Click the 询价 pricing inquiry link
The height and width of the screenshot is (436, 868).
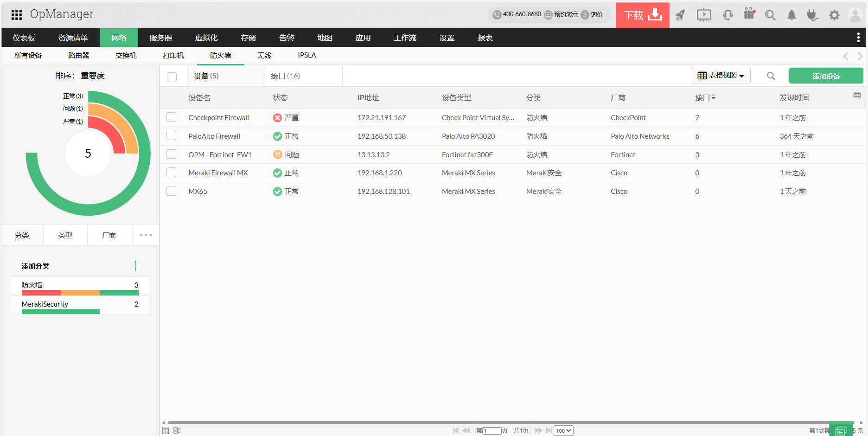[x=592, y=14]
